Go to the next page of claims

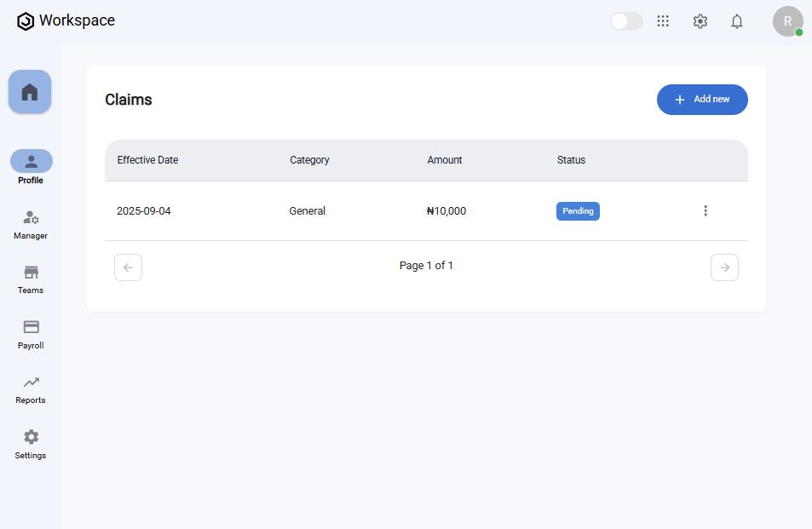(724, 267)
